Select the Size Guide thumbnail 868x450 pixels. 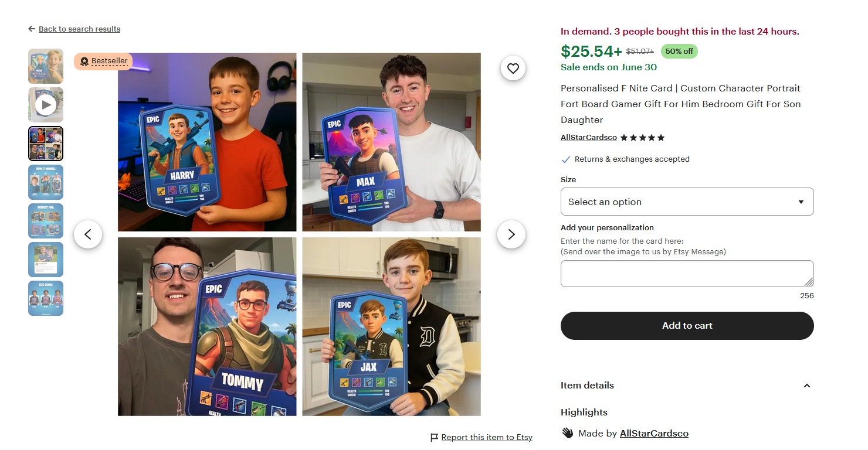coord(46,298)
